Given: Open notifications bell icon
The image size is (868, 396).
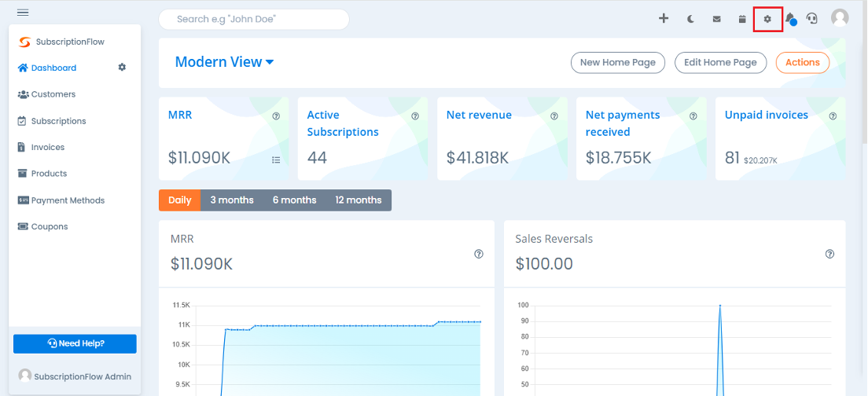Looking at the screenshot, I should click(x=790, y=19).
